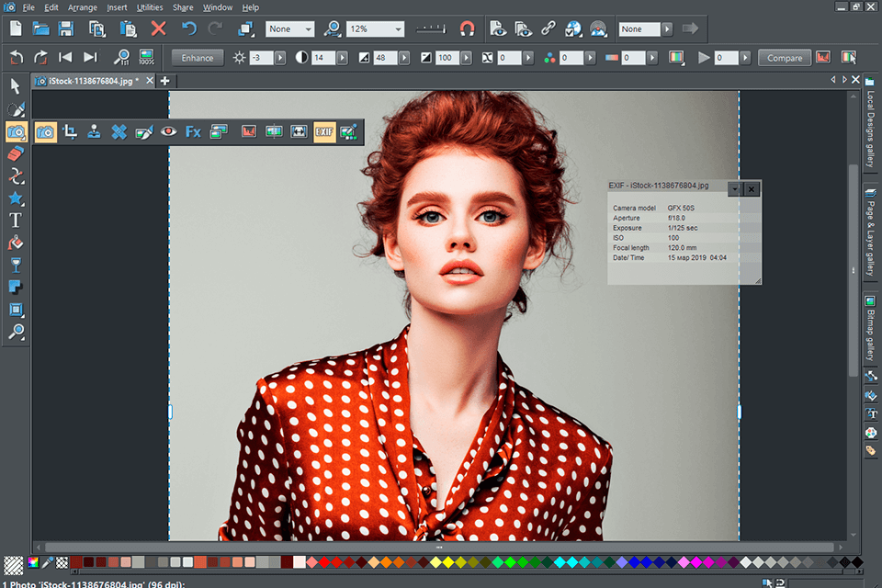Image resolution: width=882 pixels, height=588 pixels.
Task: Pick the yellow swatch in color line
Action: coord(448,562)
